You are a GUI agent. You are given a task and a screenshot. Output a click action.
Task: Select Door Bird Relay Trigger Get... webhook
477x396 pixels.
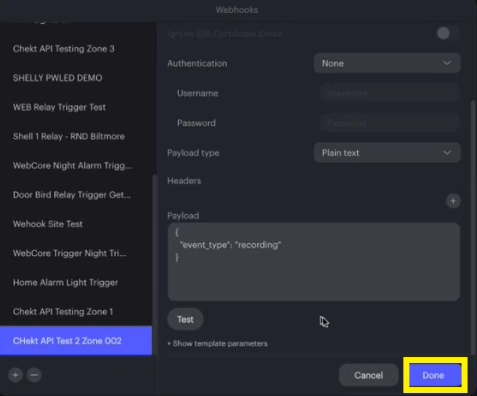coord(76,195)
